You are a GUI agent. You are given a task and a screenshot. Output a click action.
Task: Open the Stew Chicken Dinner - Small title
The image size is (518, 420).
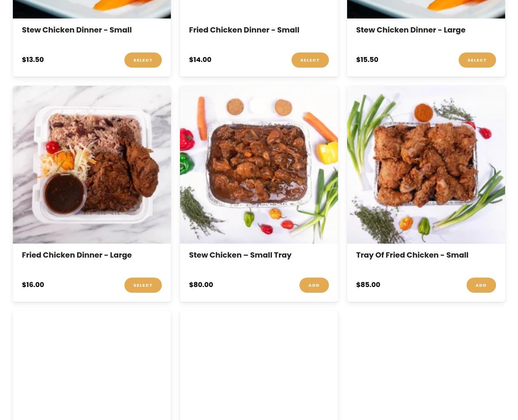77,30
